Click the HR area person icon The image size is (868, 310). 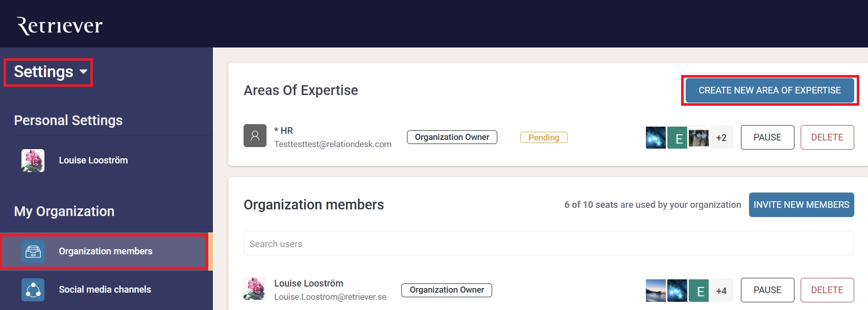pyautogui.click(x=255, y=136)
